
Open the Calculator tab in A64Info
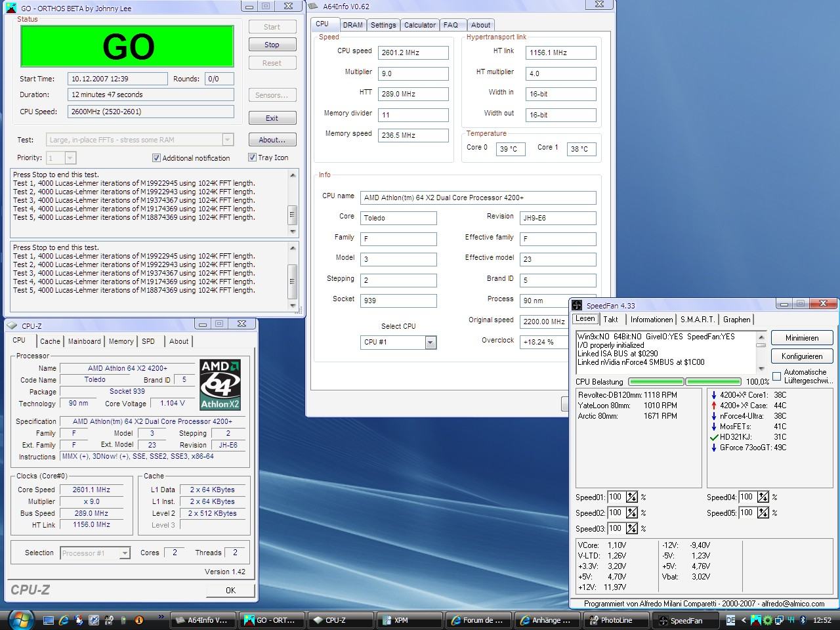(420, 25)
